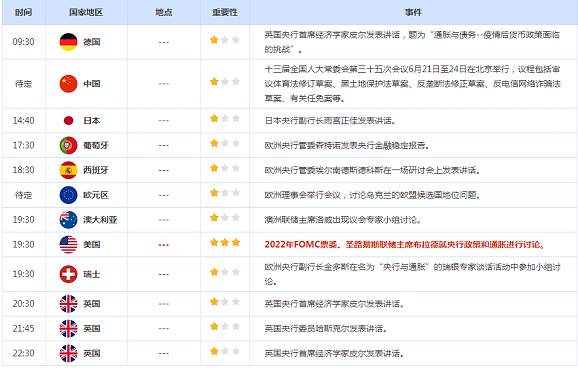
Task: Click the country name 日本
Action: [x=92, y=120]
